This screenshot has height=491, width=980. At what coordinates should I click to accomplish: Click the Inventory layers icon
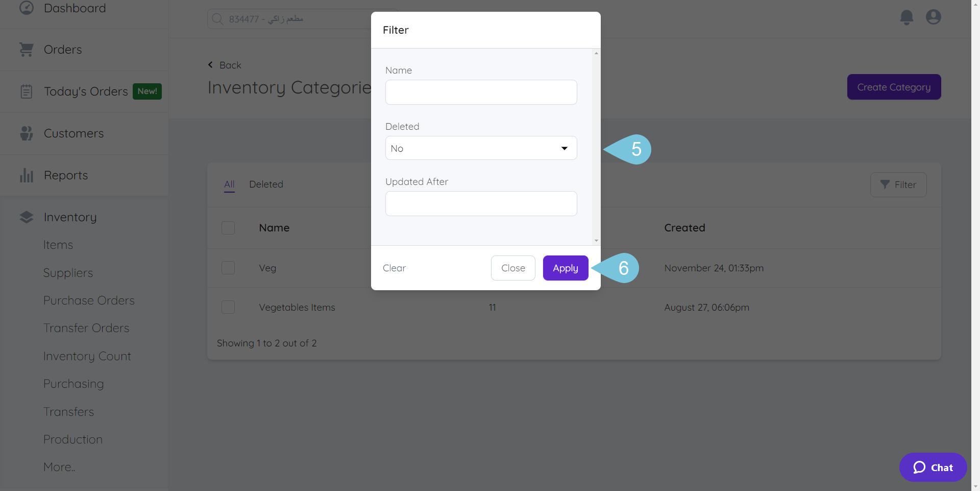click(x=26, y=217)
